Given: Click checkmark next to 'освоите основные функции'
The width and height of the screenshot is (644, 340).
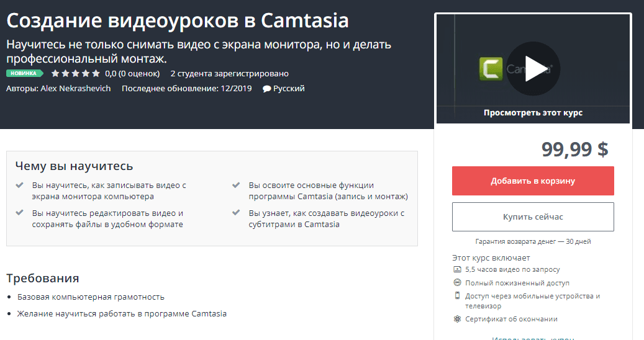Looking at the screenshot, I should (x=236, y=185).
